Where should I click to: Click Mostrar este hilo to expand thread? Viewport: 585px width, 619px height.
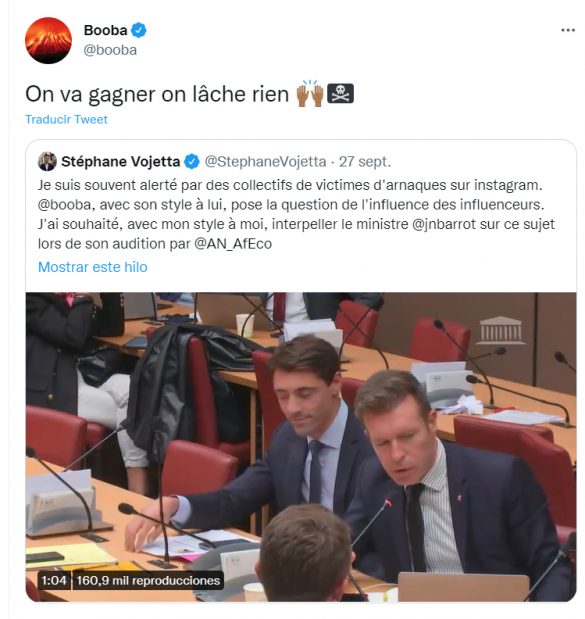tap(93, 267)
